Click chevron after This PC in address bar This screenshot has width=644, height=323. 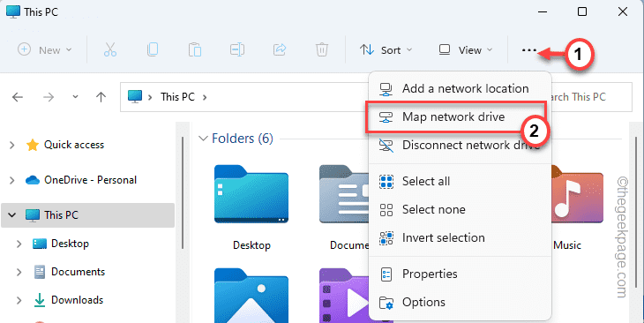205,97
